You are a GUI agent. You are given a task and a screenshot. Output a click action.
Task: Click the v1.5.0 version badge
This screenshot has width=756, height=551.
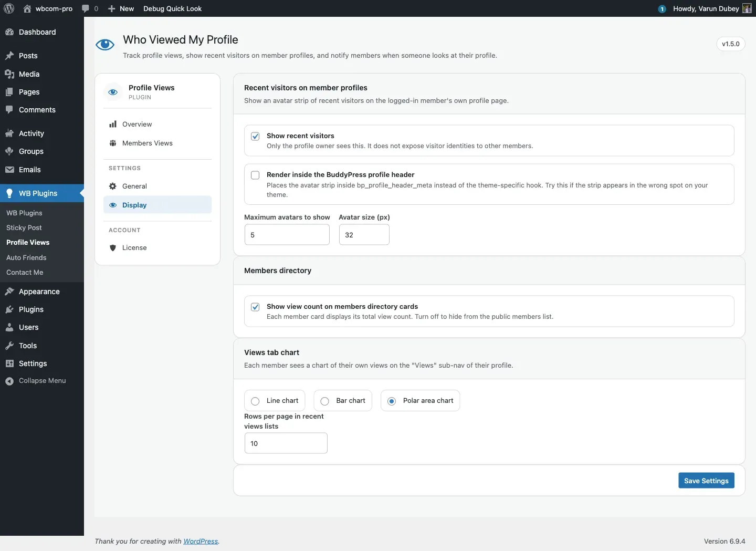tap(731, 44)
